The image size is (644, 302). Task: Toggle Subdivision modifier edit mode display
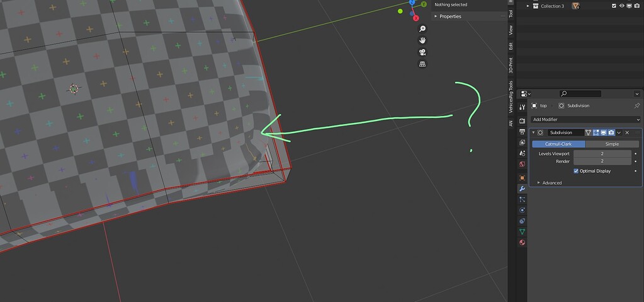click(596, 132)
